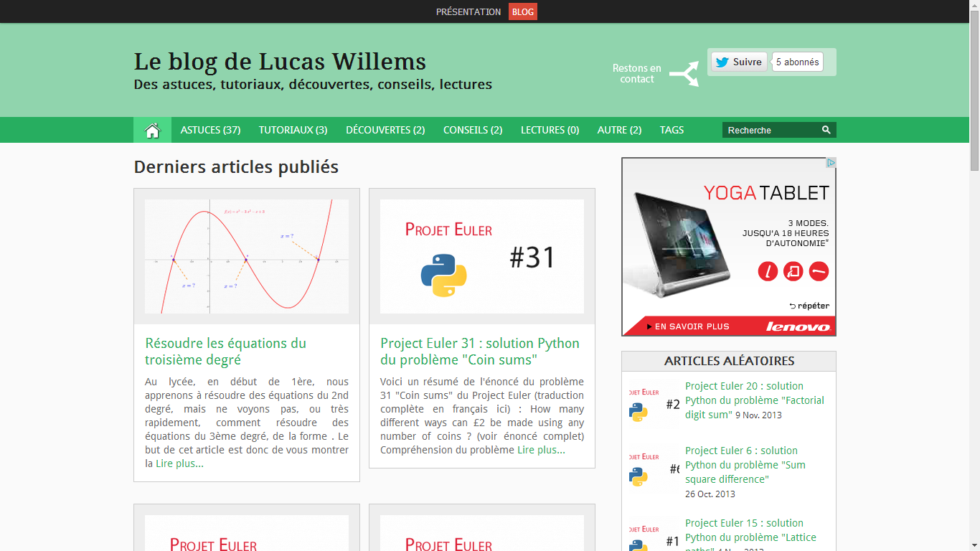This screenshot has height=551, width=980.
Task: Open the TAGS menu item
Action: pyautogui.click(x=672, y=130)
